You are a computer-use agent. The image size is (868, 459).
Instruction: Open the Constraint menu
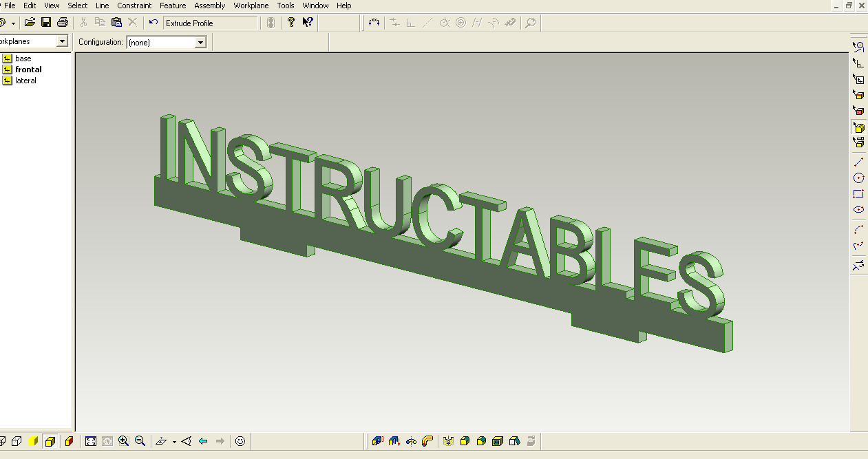click(x=134, y=6)
